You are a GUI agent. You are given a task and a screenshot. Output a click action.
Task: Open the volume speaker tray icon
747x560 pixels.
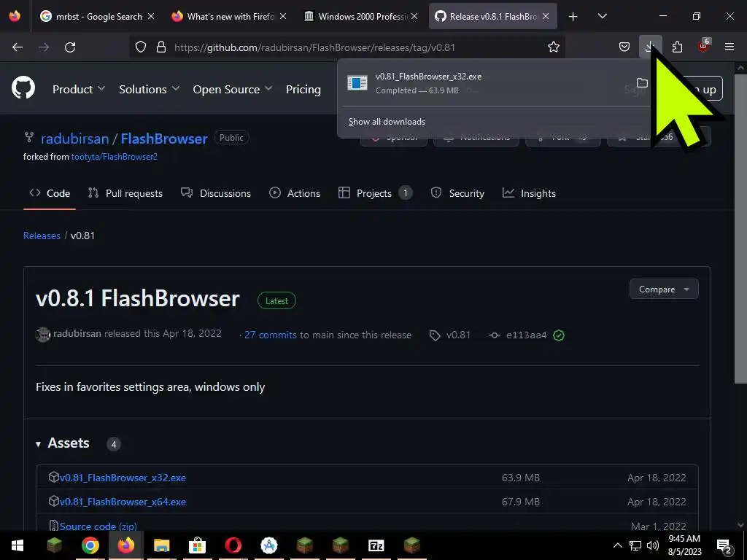(653, 545)
